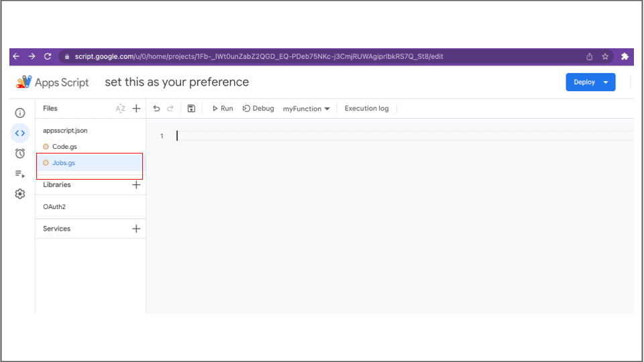Add a service with plus icon

136,229
